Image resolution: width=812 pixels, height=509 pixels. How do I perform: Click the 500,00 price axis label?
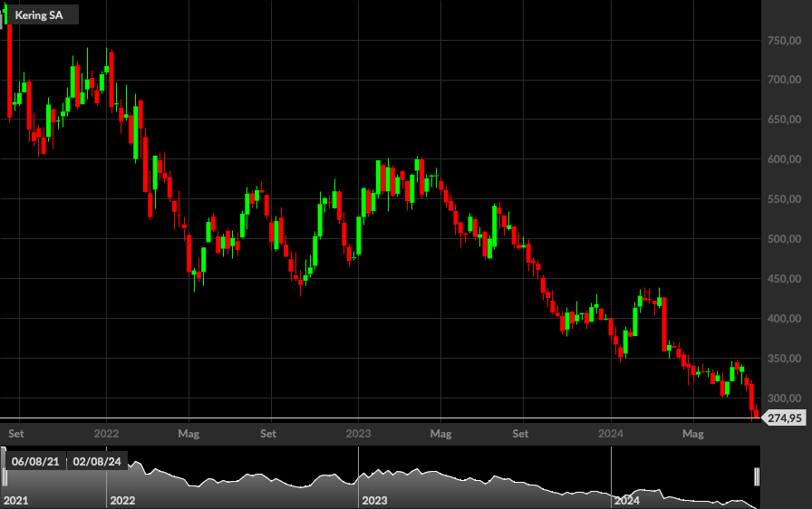pyautogui.click(x=784, y=239)
